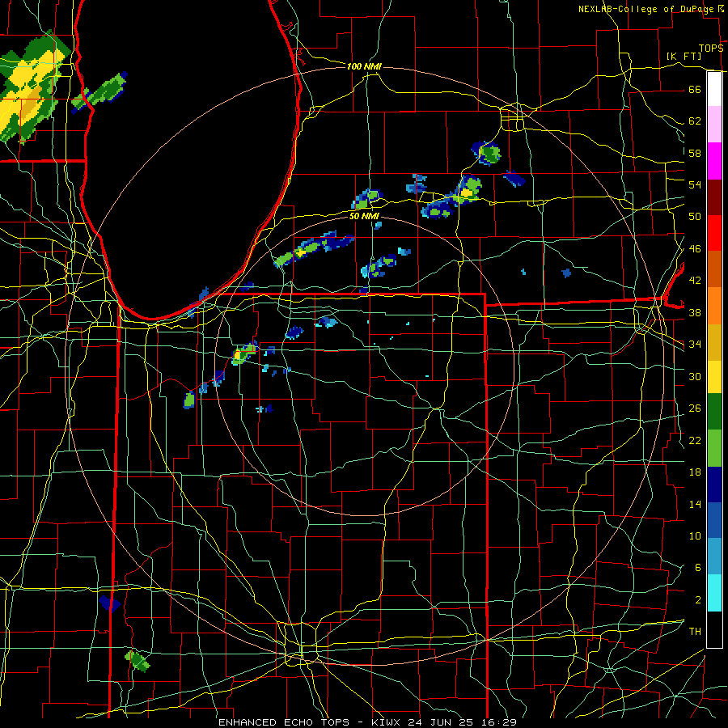The height and width of the screenshot is (728, 728).
Task: Pick the dark red legend swatch
Action: coord(714,197)
